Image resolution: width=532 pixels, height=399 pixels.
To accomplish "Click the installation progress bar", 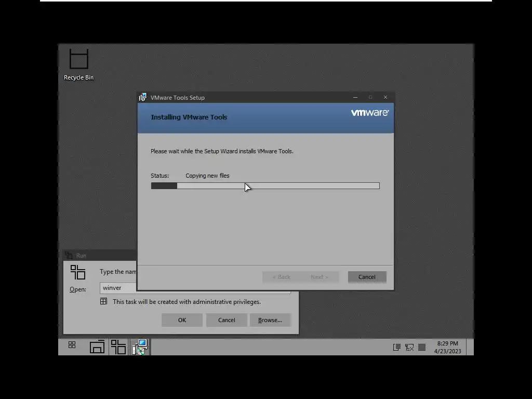I will [x=265, y=185].
